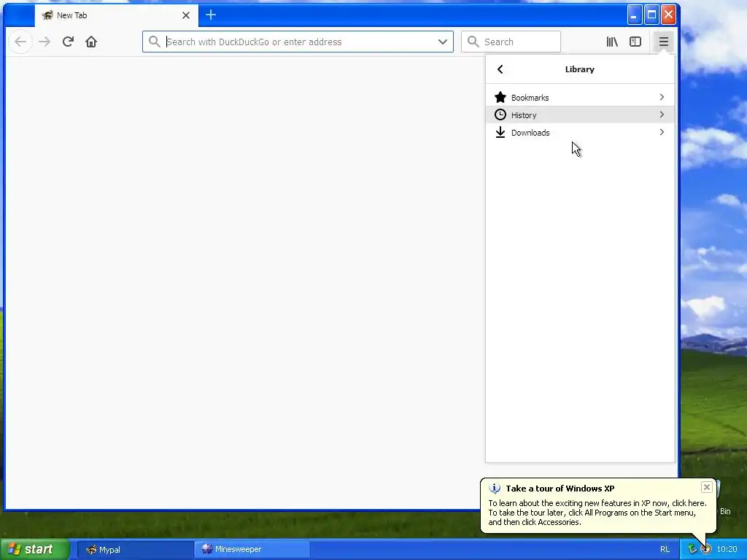Open the Bookmarks menu entry

(x=580, y=98)
